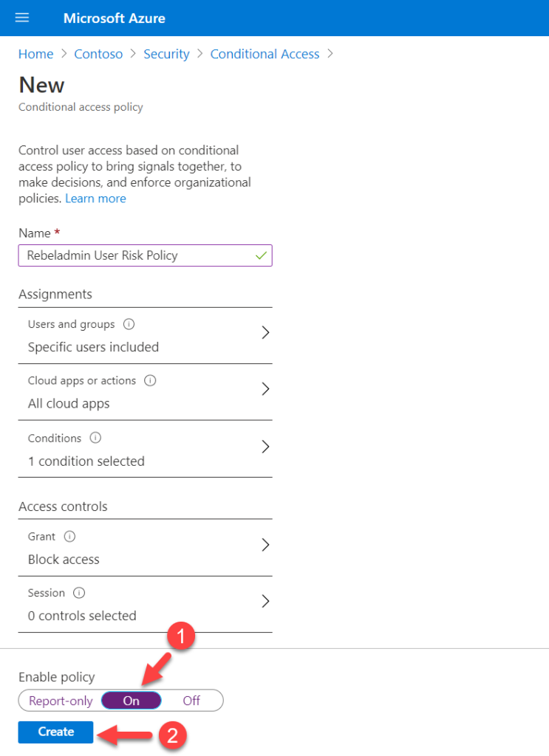The image size is (549, 756).
Task: Click the Grant info icon
Action: (x=69, y=536)
